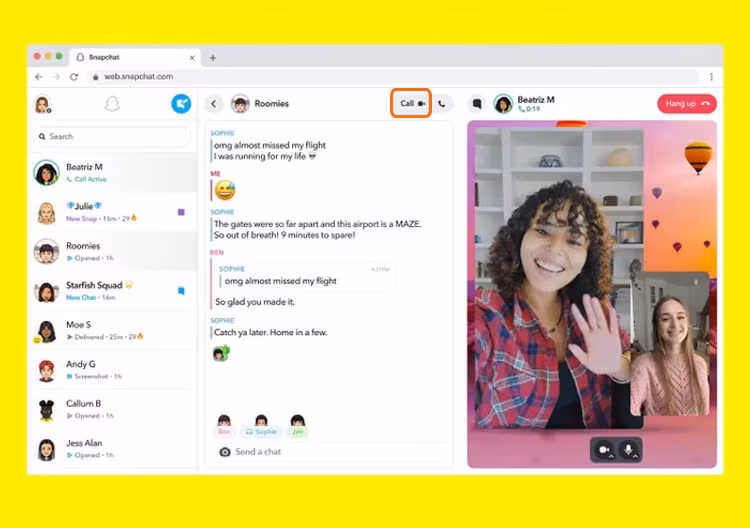Click browser forward arrow
The image size is (750, 528).
(56, 77)
